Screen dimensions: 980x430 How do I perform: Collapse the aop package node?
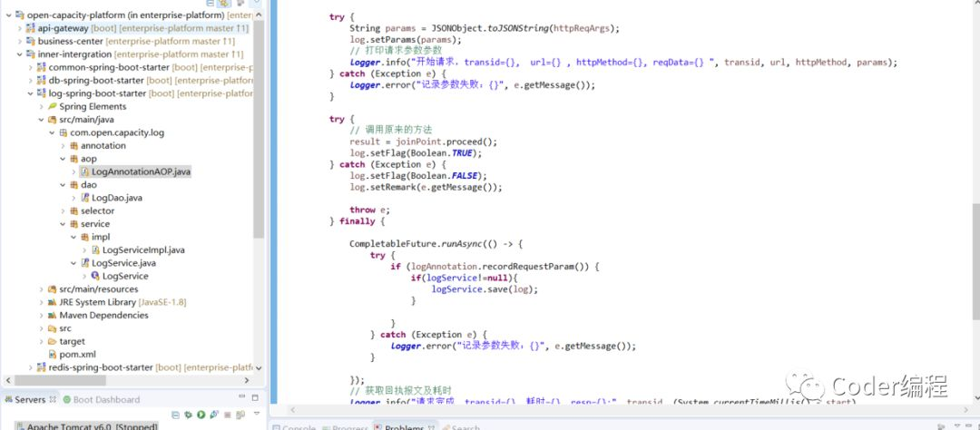point(63,159)
